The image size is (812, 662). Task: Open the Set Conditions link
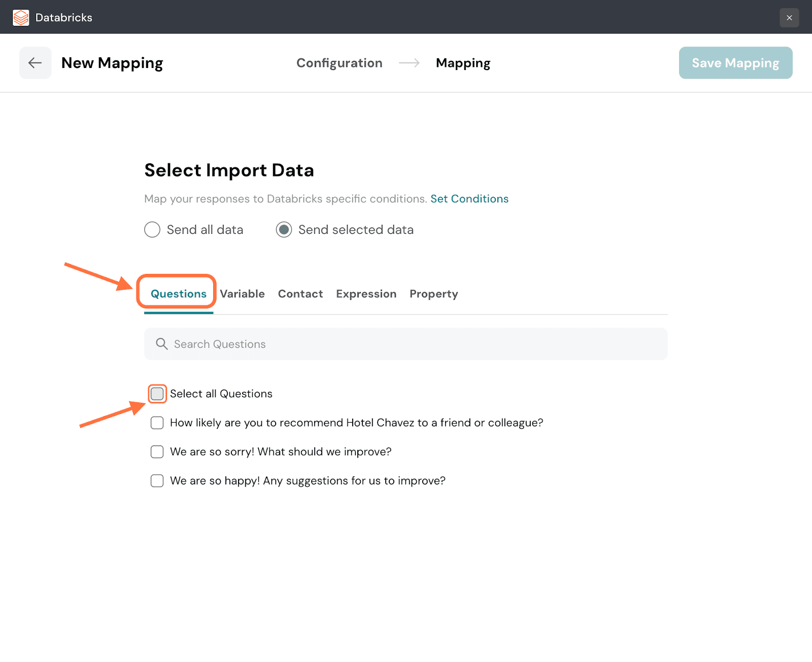469,199
